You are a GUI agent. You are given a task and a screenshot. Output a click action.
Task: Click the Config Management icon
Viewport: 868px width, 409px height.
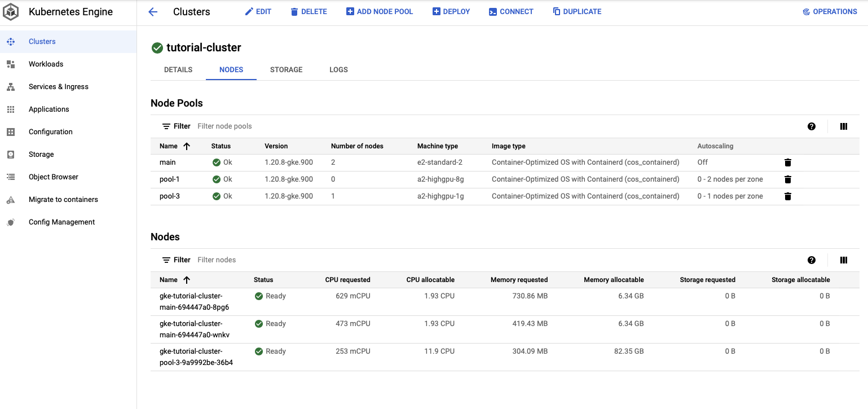click(11, 222)
